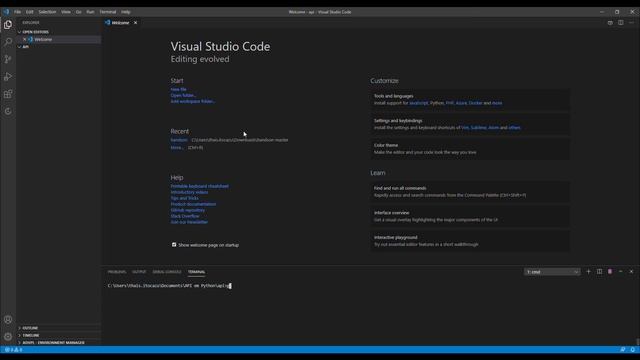Click the VS Code logo in title bar
Screen dimensions: 640x360
pos(6,12)
